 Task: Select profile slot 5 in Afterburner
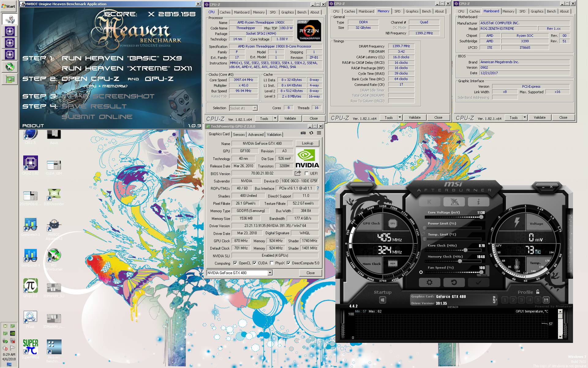click(538, 300)
